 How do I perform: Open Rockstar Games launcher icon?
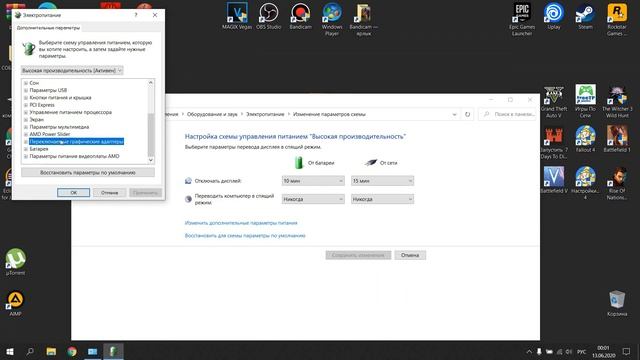click(617, 19)
